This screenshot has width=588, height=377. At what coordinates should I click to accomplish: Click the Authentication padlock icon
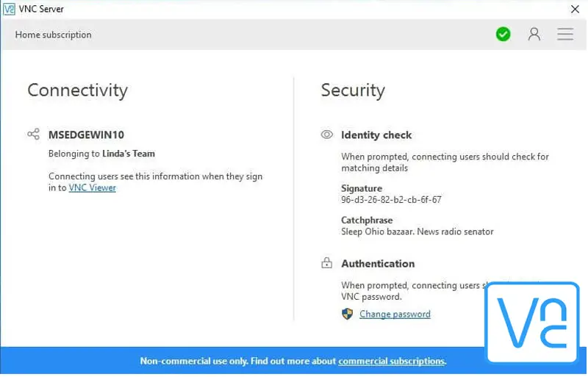tap(327, 263)
